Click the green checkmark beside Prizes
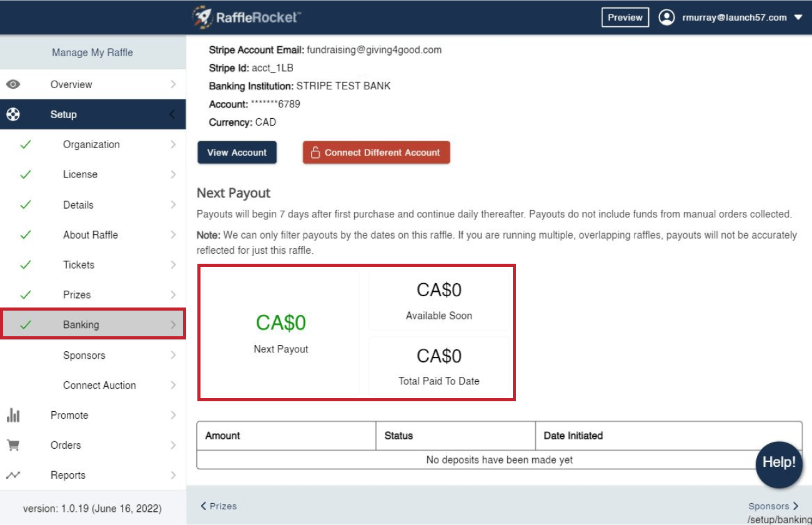Image resolution: width=812 pixels, height=525 pixels. click(x=25, y=294)
